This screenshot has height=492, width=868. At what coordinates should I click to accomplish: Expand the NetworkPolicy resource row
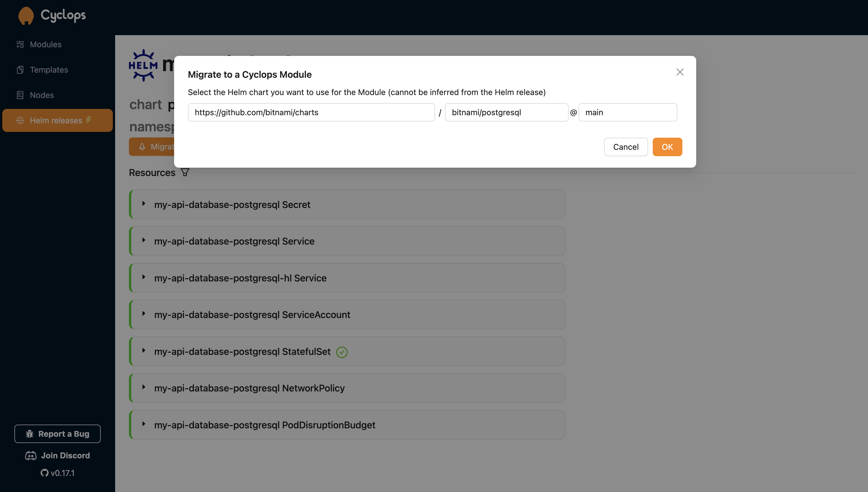pyautogui.click(x=347, y=388)
